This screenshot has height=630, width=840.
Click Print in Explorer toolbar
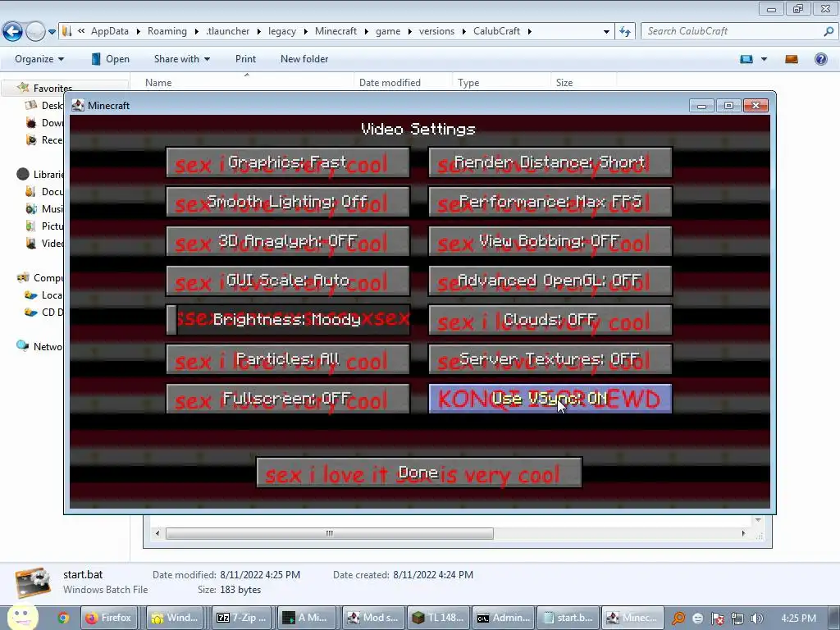pos(245,59)
